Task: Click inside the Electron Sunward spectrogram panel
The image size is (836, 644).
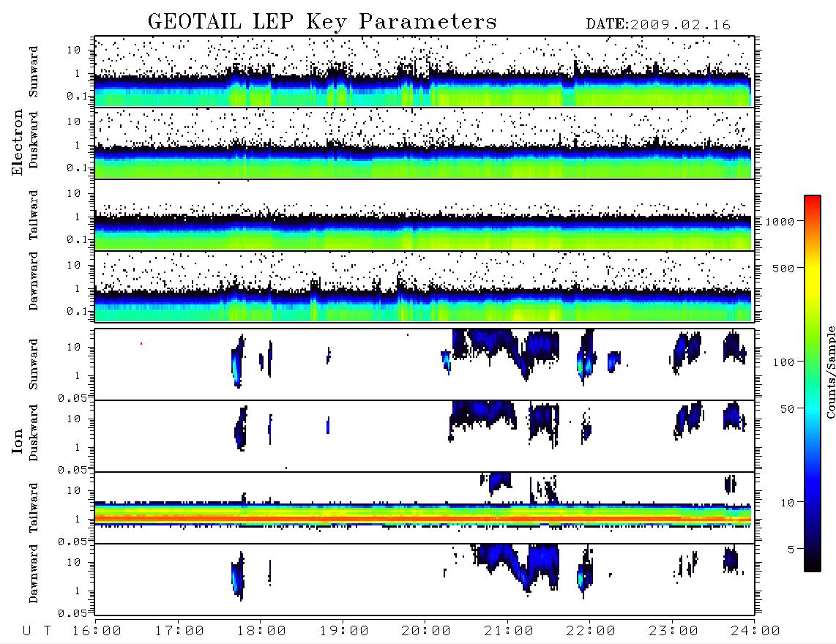Action: tap(425, 72)
